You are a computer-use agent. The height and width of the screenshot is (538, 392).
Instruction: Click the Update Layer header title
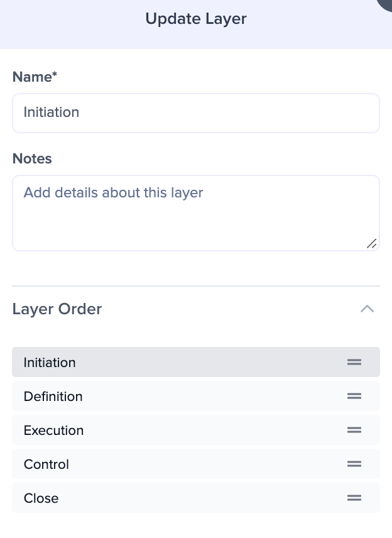click(196, 19)
